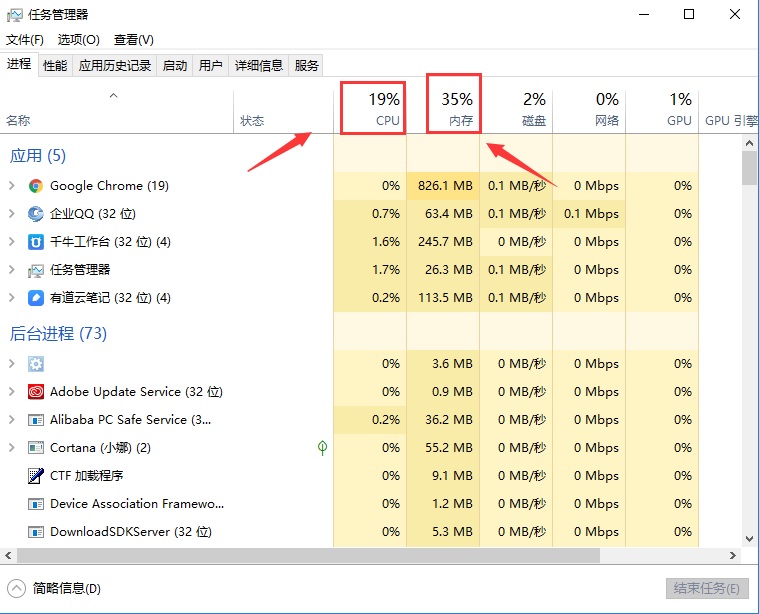Sort by the 名称 column header
The width and height of the screenshot is (759, 614).
[x=117, y=111]
